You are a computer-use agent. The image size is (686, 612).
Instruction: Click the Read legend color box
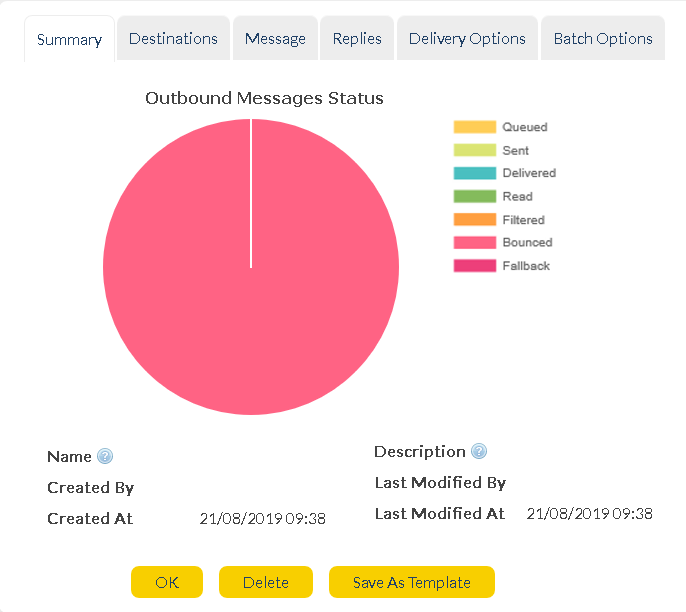[475, 197]
